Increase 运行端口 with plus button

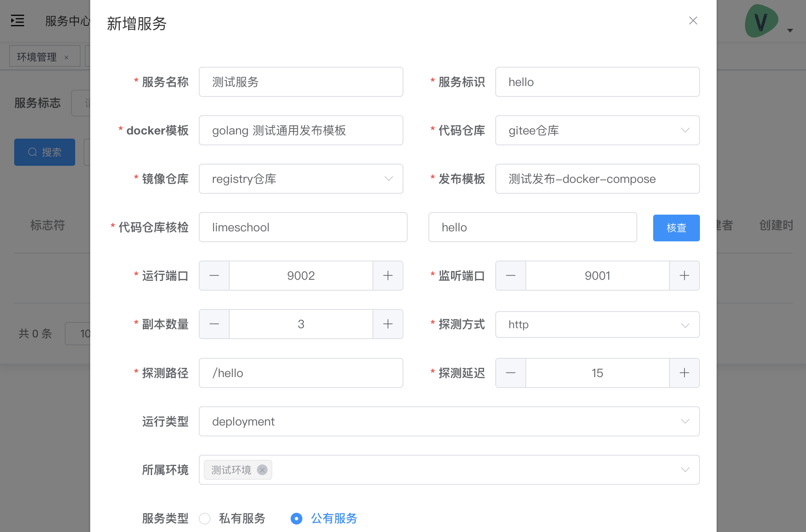388,276
